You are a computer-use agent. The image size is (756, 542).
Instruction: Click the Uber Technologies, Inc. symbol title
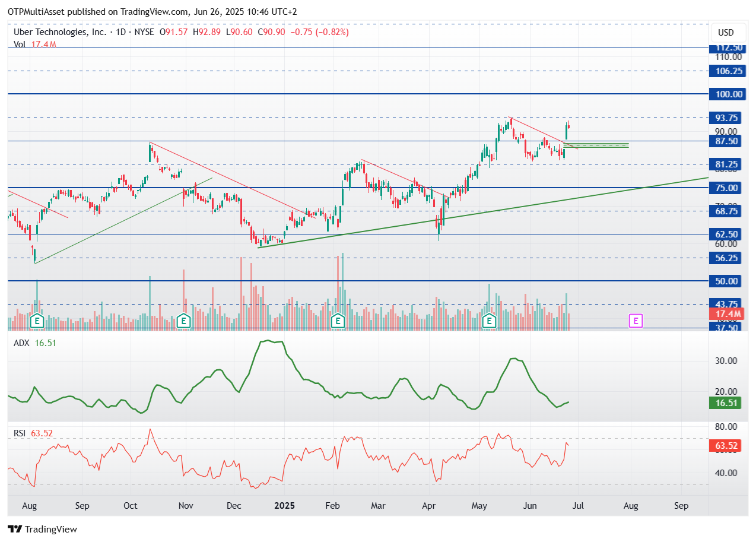pyautogui.click(x=61, y=32)
